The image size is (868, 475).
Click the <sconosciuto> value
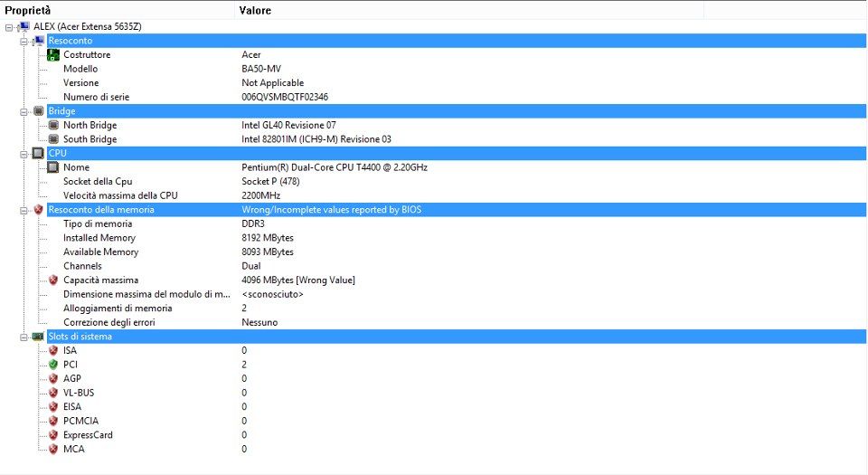pyautogui.click(x=272, y=294)
